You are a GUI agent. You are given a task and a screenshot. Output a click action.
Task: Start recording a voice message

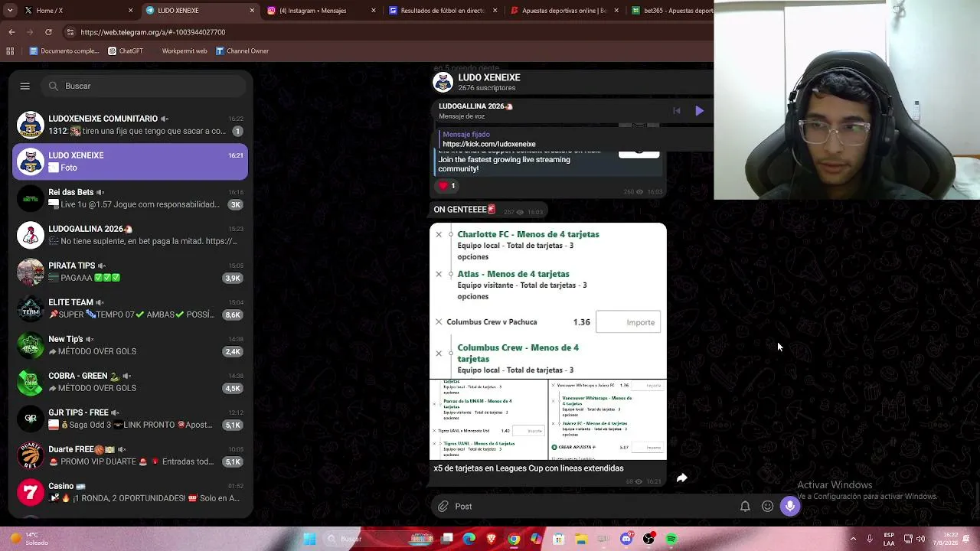(790, 506)
